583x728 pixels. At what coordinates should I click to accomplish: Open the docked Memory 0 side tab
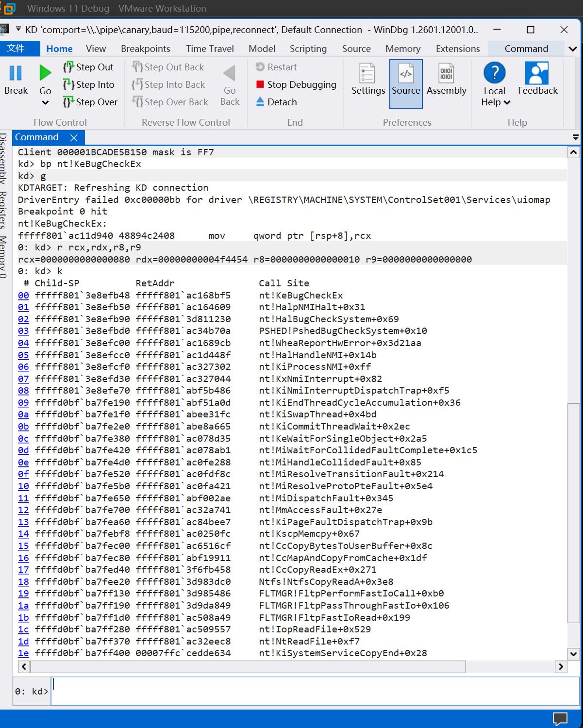(4, 257)
